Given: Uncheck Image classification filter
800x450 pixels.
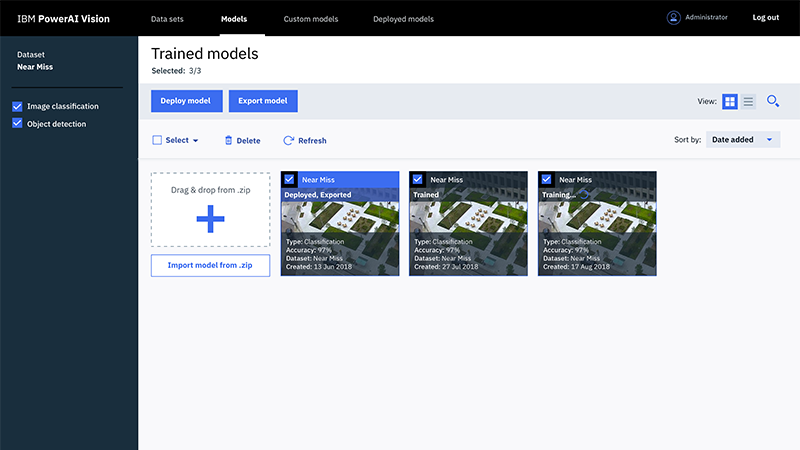Looking at the screenshot, I should (x=17, y=106).
